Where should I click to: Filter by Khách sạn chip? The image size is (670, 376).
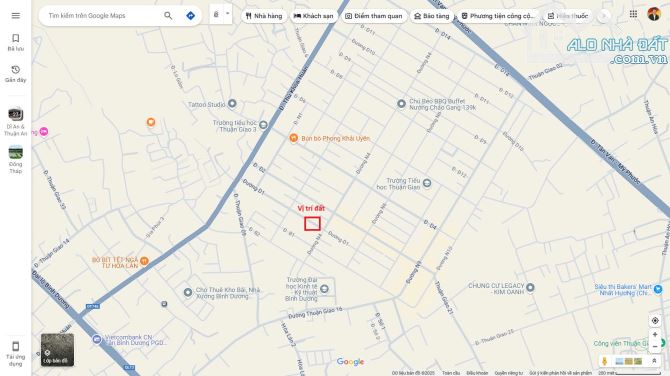pyautogui.click(x=313, y=16)
